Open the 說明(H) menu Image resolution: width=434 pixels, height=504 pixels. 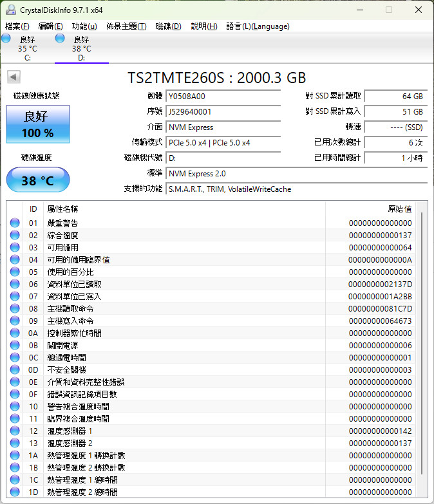tap(204, 26)
